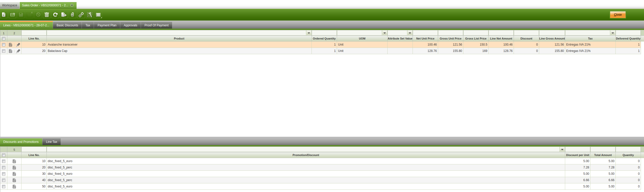Tick the Avalanche transceiver row checkbox
The width and height of the screenshot is (644, 192).
(4, 45)
